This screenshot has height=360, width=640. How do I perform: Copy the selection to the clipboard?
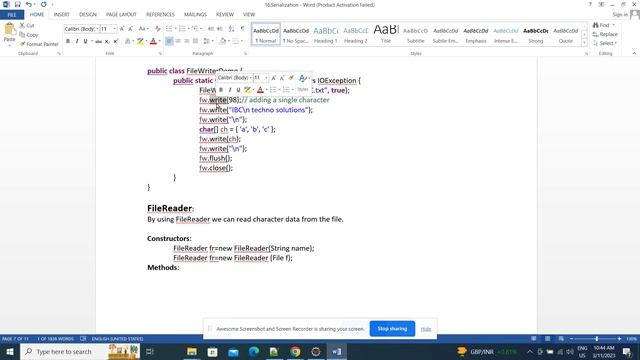click(29, 35)
